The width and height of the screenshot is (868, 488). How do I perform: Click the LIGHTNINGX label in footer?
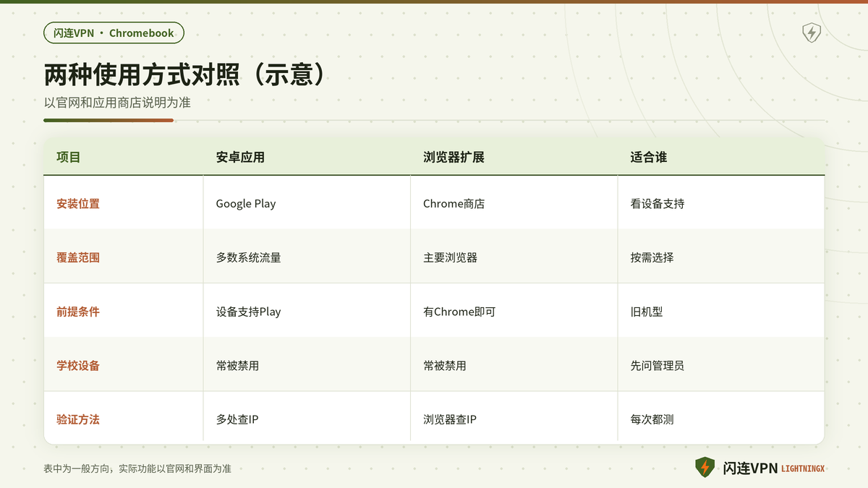803,469
